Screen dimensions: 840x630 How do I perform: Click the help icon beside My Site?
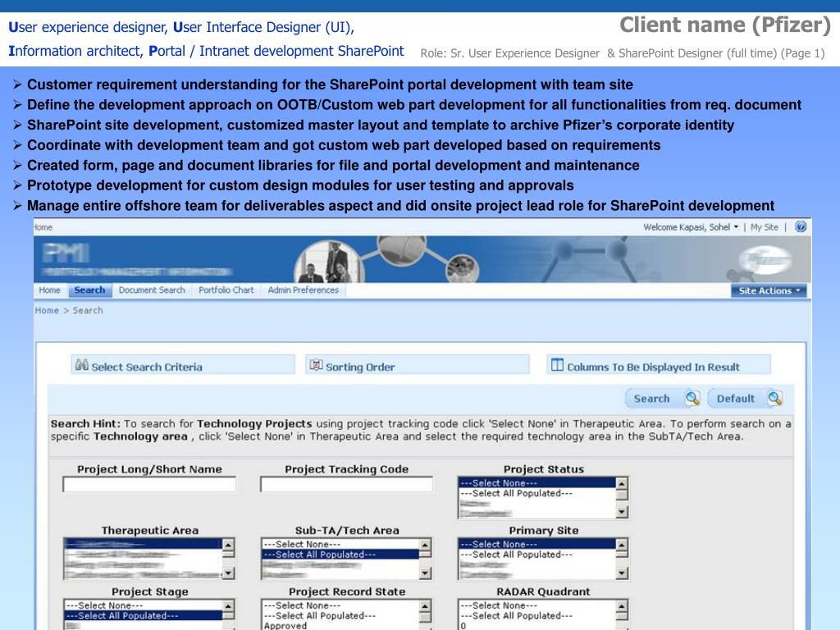coord(801,226)
